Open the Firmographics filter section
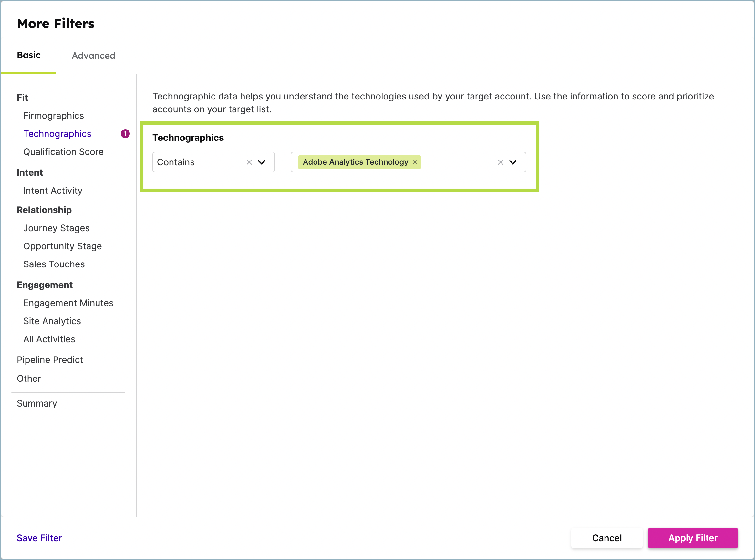Viewport: 755px width, 560px height. pos(53,116)
